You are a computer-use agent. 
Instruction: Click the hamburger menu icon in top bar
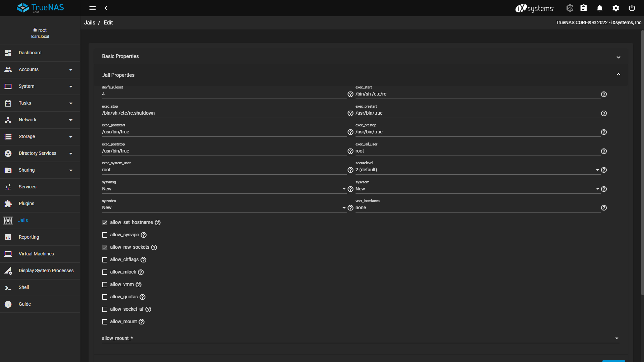click(93, 8)
